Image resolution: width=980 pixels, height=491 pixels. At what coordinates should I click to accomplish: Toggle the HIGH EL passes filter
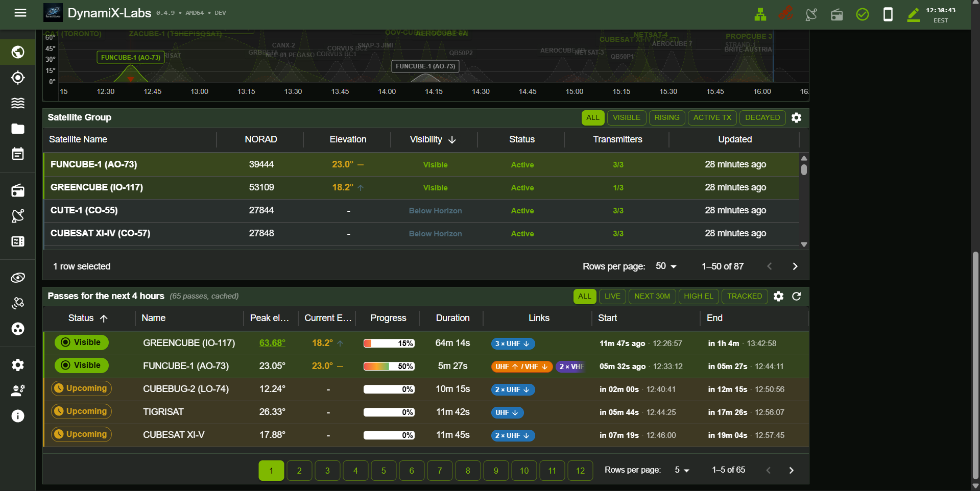pos(699,297)
